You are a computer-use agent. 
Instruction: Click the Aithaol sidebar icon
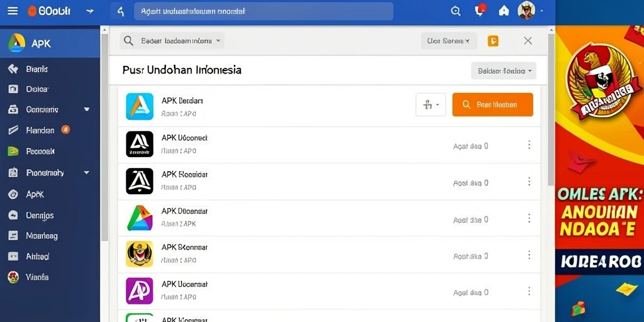(13, 257)
